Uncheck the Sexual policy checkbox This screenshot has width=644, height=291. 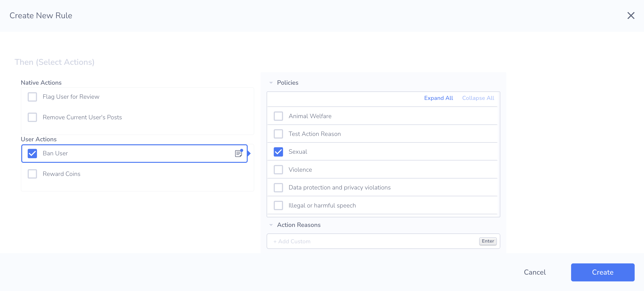point(278,152)
